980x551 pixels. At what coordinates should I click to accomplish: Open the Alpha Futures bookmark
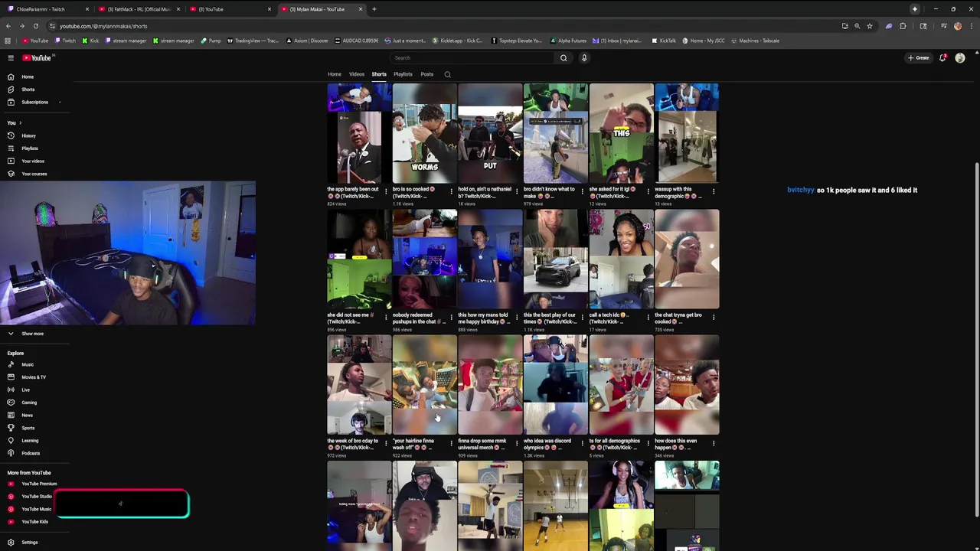pyautogui.click(x=568, y=41)
